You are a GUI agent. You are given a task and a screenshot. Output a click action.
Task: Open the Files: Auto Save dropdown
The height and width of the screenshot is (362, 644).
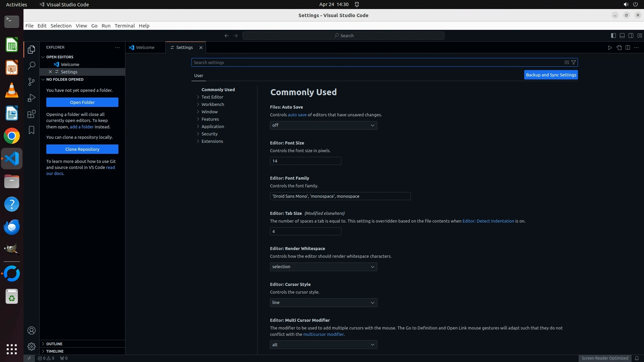323,125
